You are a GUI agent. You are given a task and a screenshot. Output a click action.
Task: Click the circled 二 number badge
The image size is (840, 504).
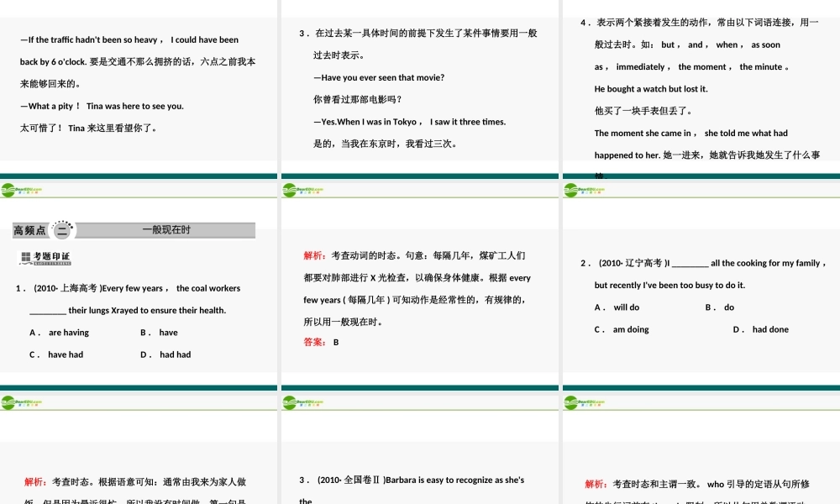click(x=63, y=230)
